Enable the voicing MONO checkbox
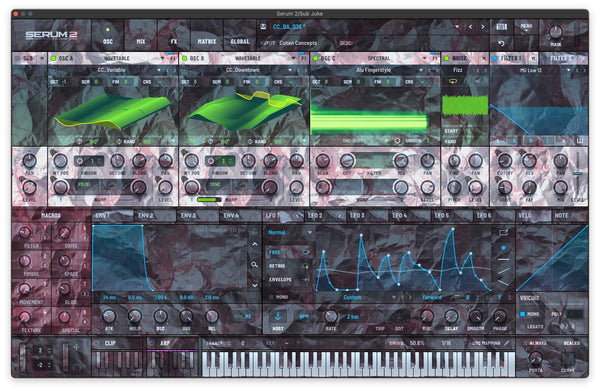Image resolution: width=600 pixels, height=391 pixels. point(522,314)
